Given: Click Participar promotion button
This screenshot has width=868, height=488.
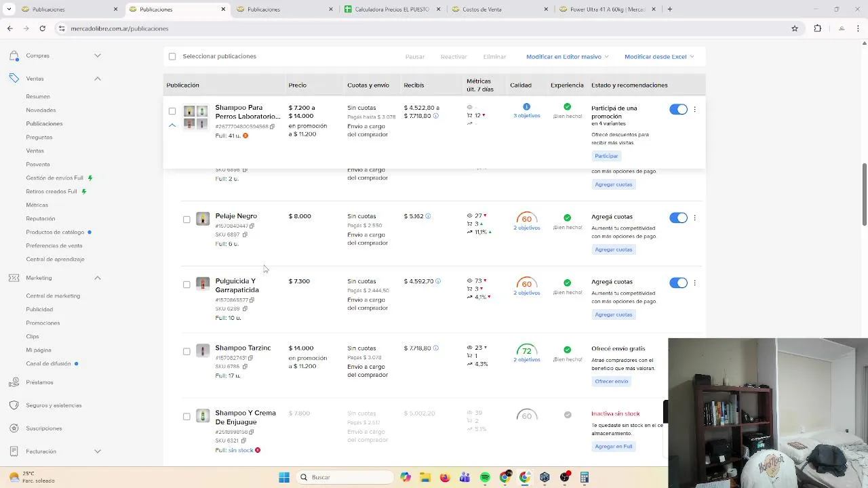Looking at the screenshot, I should [606, 156].
